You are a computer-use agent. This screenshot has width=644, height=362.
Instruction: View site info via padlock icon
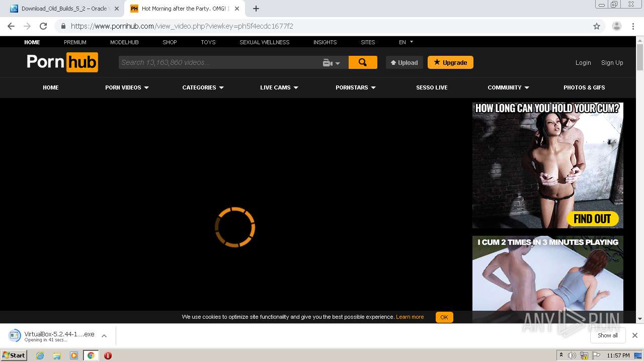pos(63,26)
